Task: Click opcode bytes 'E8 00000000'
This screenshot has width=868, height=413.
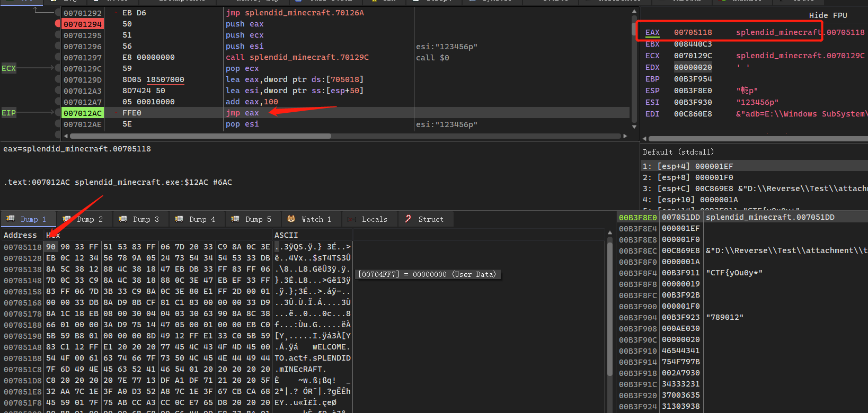Action: click(x=148, y=57)
